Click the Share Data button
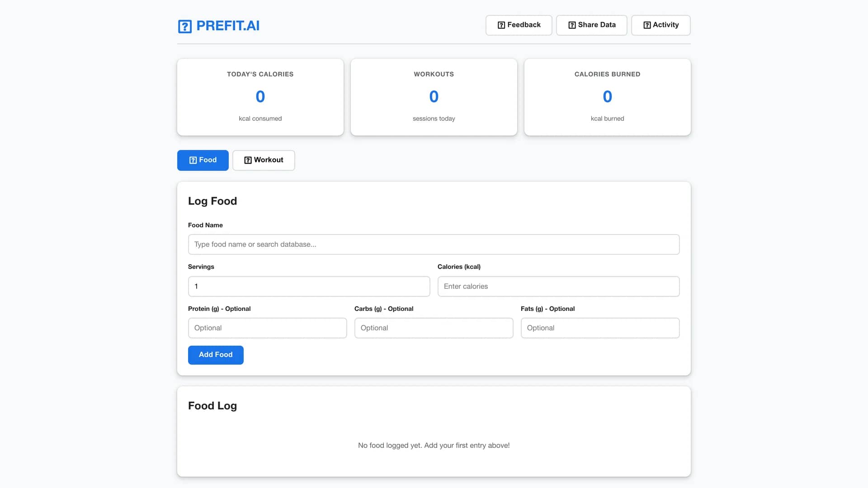Viewport: 868px width, 488px height. 591,25
